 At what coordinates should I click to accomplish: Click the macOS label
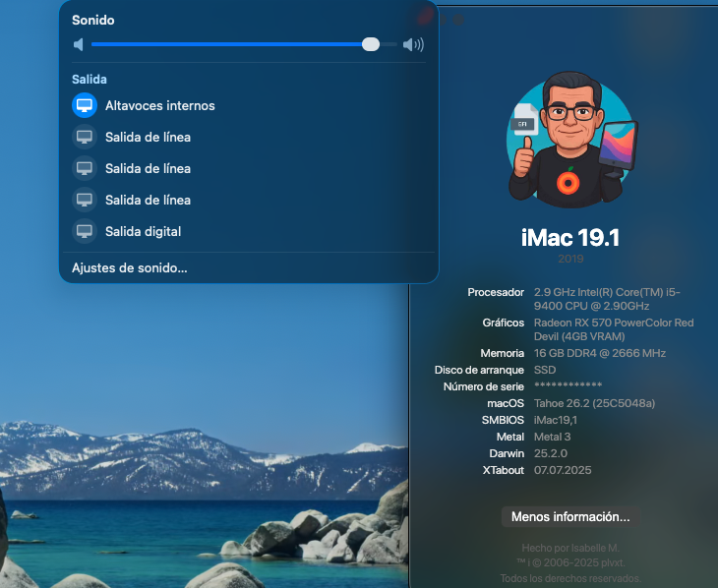point(506,403)
